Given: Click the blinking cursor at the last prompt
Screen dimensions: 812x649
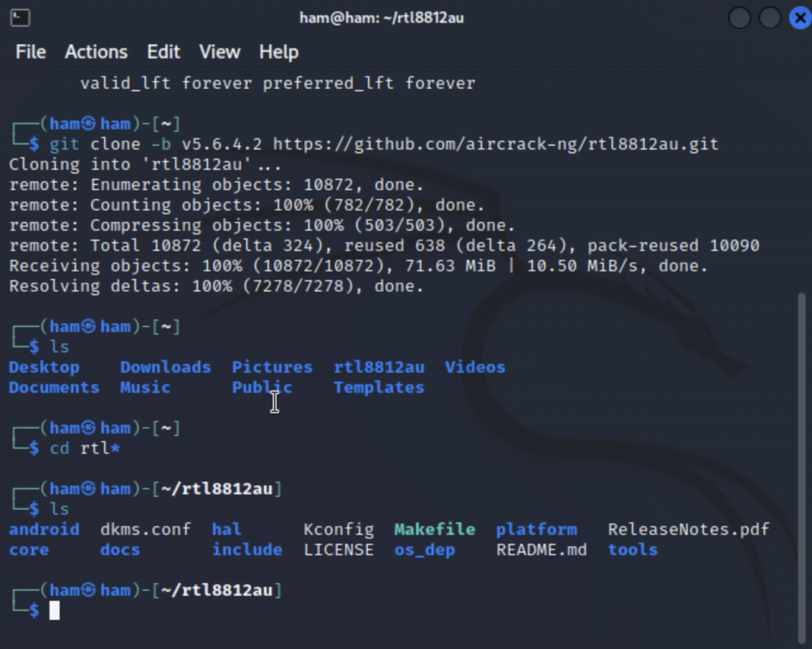Looking at the screenshot, I should 55,611.
